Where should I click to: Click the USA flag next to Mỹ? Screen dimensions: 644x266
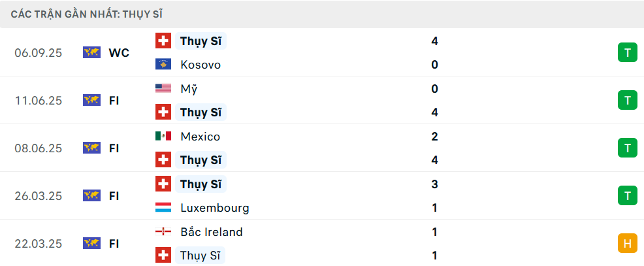point(163,88)
